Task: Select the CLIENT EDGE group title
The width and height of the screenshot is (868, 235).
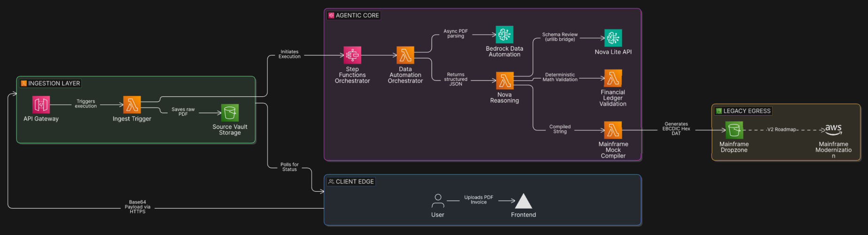Action: click(355, 181)
